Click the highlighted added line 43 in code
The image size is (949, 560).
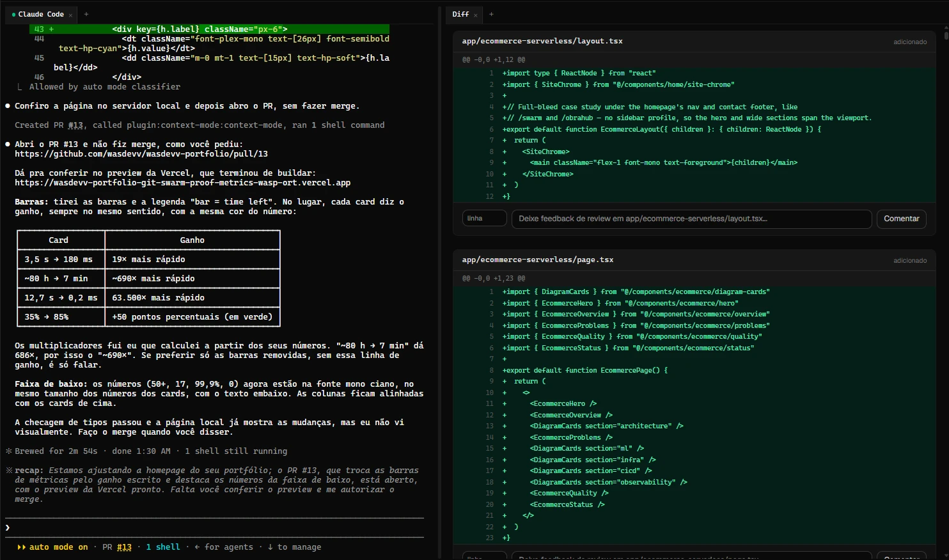[x=210, y=29]
